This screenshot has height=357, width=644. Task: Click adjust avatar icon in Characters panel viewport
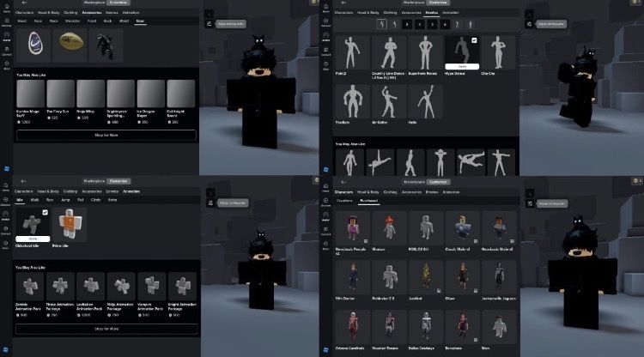coord(530,203)
